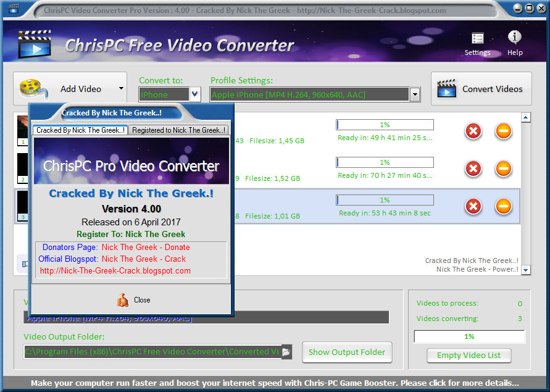
Task: Click the clapperboard app logo in header
Action: 35,44
